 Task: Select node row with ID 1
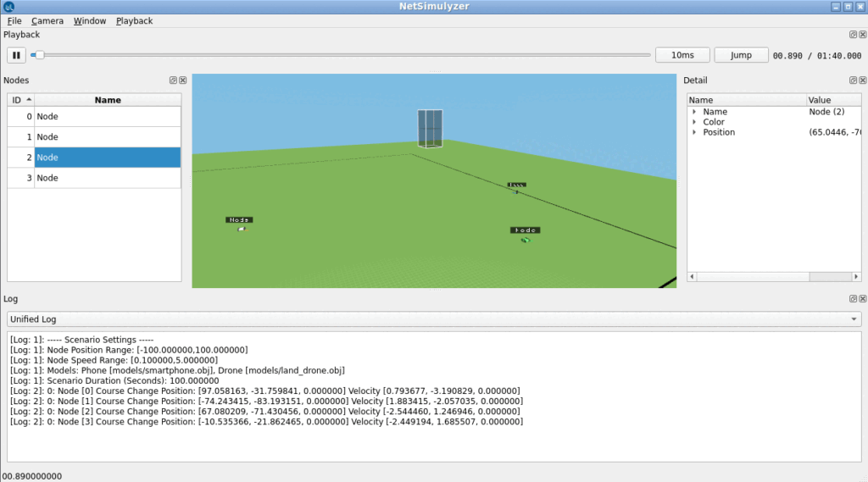(x=94, y=137)
